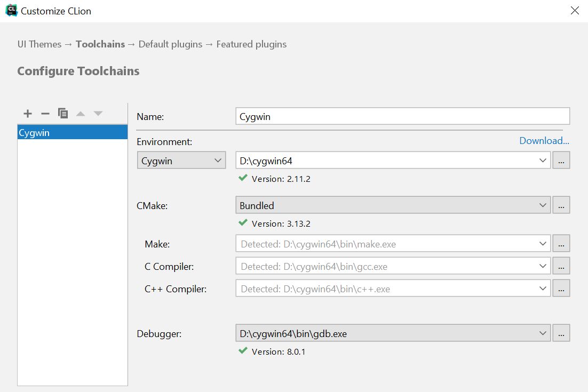This screenshot has width=588, height=392.
Task: Go to UI Themes step
Action: [x=39, y=44]
